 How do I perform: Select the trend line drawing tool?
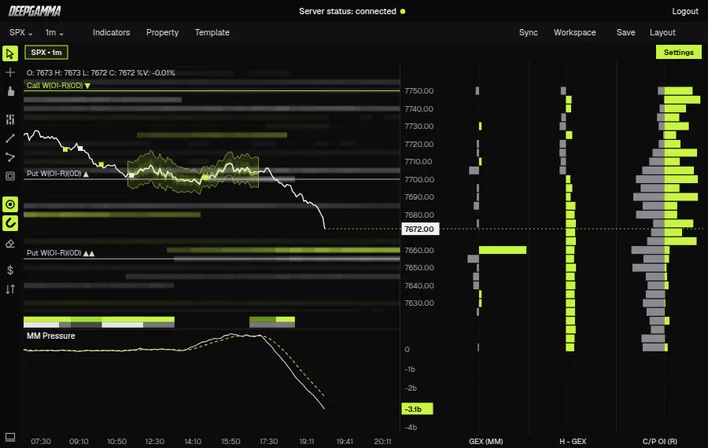click(10, 138)
